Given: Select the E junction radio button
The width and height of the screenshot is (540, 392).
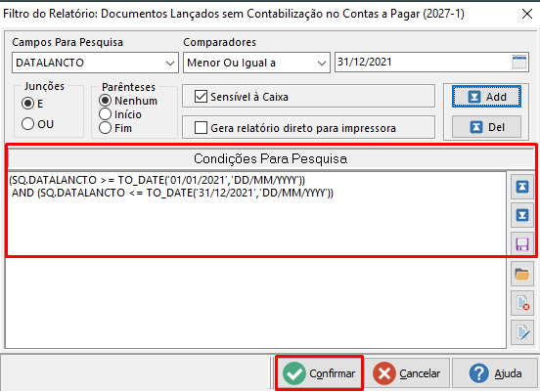Looking at the screenshot, I should tap(28, 104).
